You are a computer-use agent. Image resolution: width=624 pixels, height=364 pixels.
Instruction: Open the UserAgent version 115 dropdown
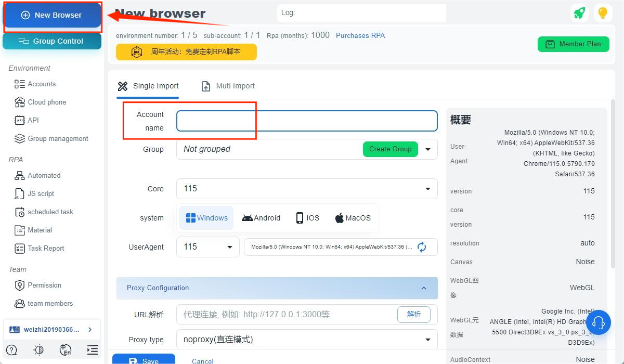coord(208,247)
